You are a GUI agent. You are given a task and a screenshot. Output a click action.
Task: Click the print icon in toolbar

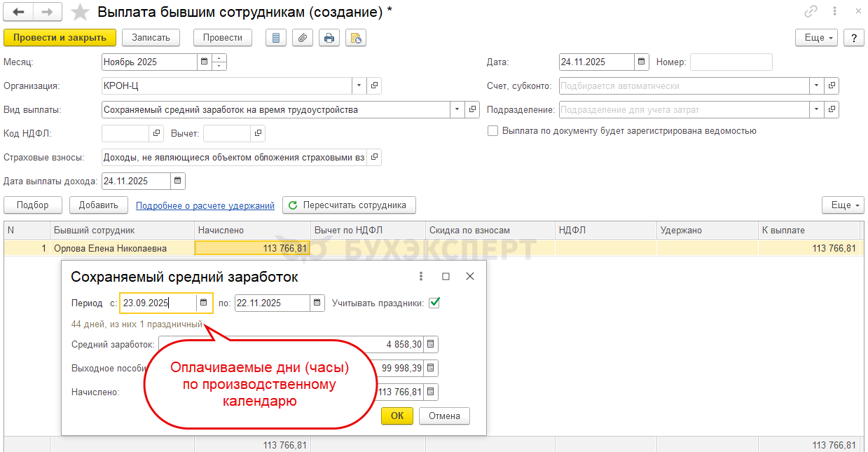(329, 38)
